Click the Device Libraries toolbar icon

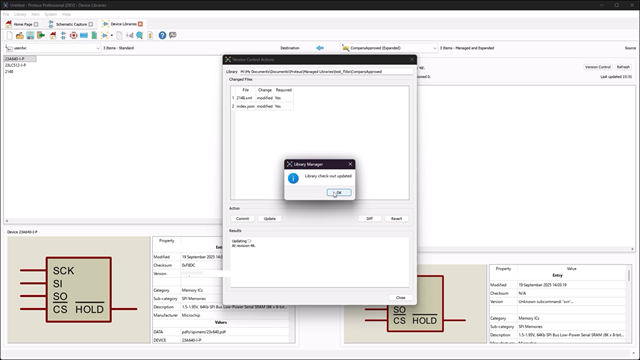pos(104,36)
